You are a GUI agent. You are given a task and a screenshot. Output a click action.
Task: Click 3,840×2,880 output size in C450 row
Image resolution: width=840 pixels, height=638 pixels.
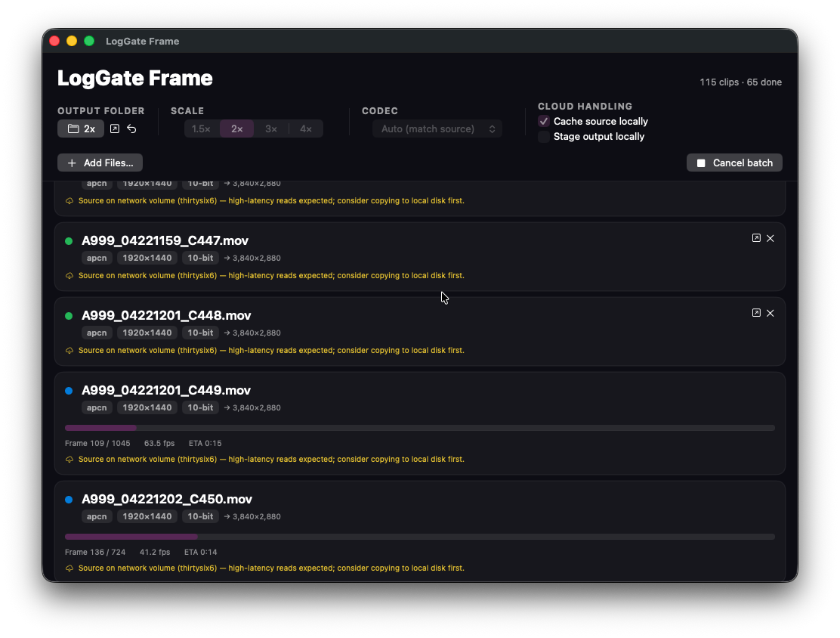[x=252, y=516]
